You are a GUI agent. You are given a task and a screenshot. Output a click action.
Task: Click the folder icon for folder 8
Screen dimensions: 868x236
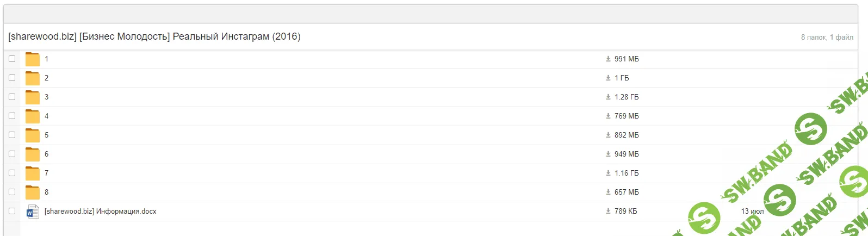(33, 192)
